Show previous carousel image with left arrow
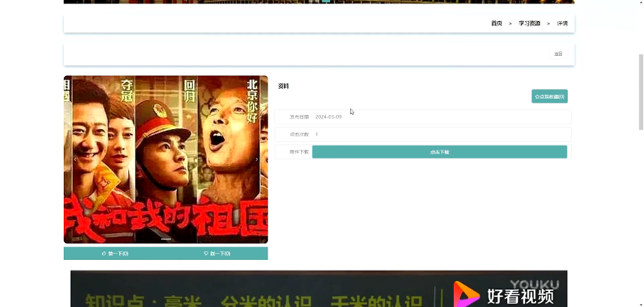Image resolution: width=644 pixels, height=307 pixels. (x=74, y=159)
